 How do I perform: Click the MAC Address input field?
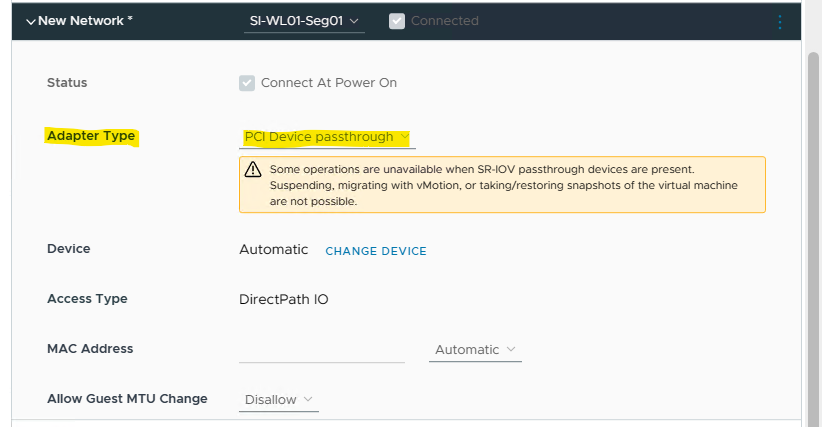[x=322, y=350]
